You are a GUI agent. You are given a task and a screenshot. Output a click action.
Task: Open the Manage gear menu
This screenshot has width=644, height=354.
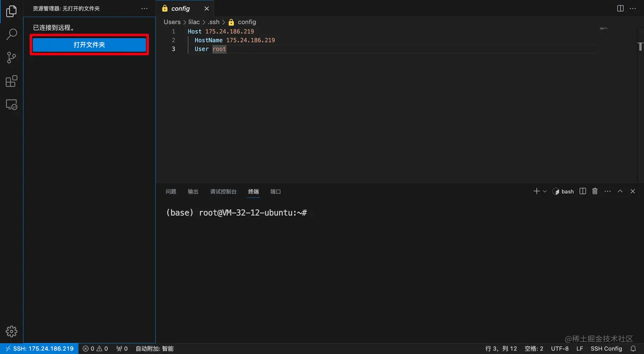(11, 331)
